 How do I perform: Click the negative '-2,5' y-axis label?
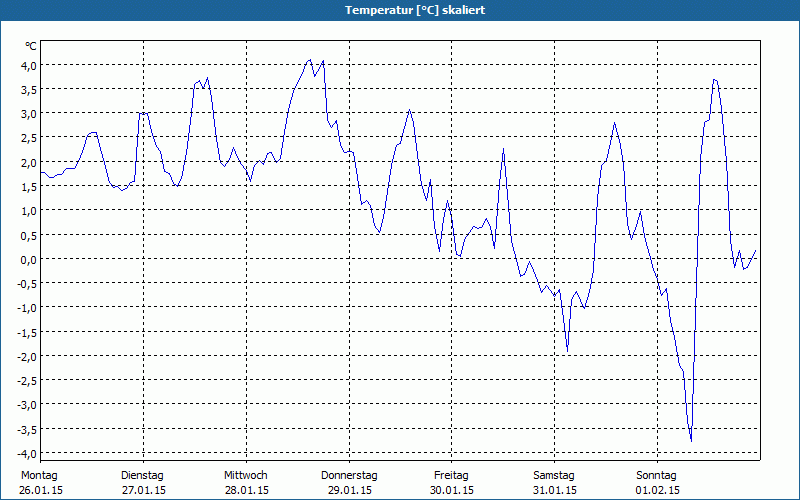(x=27, y=381)
